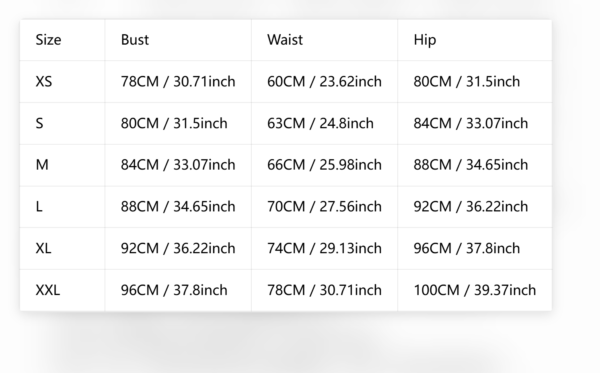Click the L waist value 70CM / 27.56inch
600x373 pixels.
(x=324, y=207)
